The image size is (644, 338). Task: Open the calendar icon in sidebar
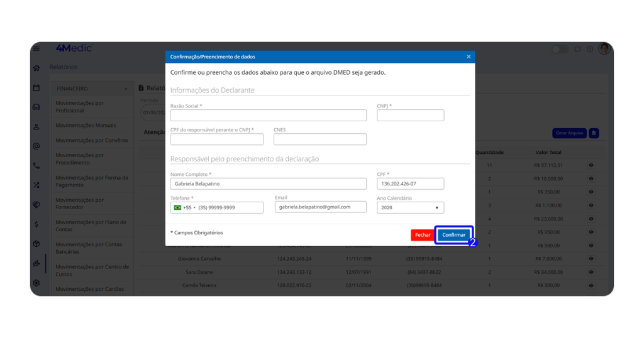tap(36, 87)
